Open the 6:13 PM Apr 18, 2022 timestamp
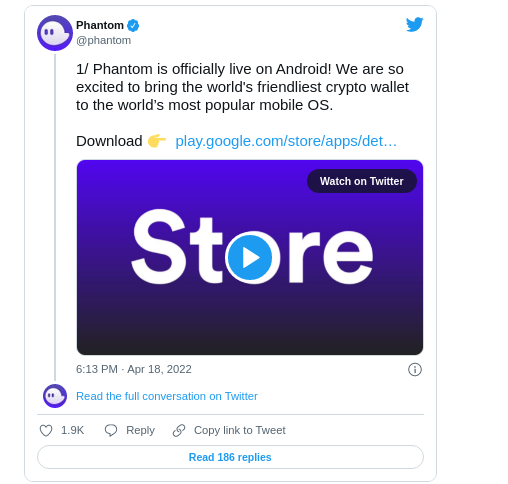 pyautogui.click(x=134, y=369)
